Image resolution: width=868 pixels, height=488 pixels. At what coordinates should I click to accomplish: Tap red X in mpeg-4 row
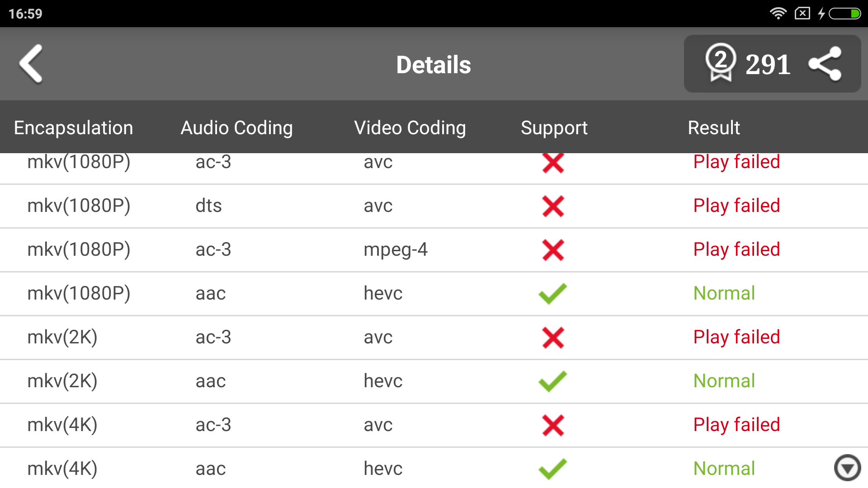pyautogui.click(x=553, y=250)
